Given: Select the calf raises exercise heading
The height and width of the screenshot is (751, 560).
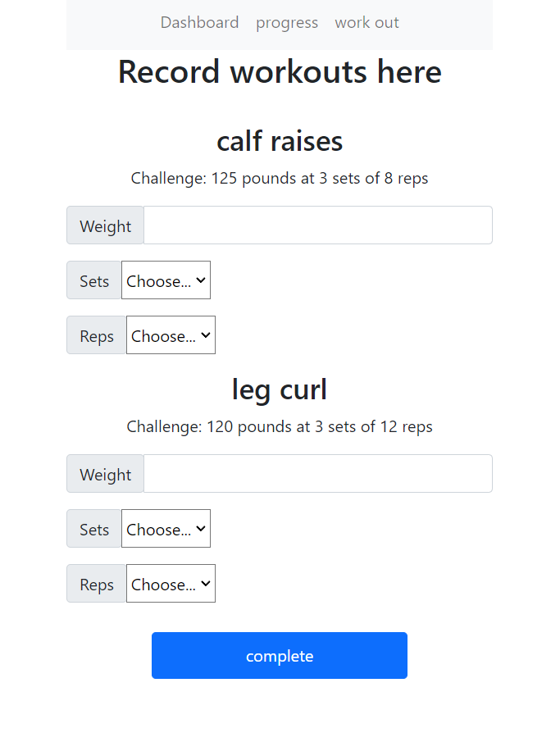Looking at the screenshot, I should click(x=280, y=141).
